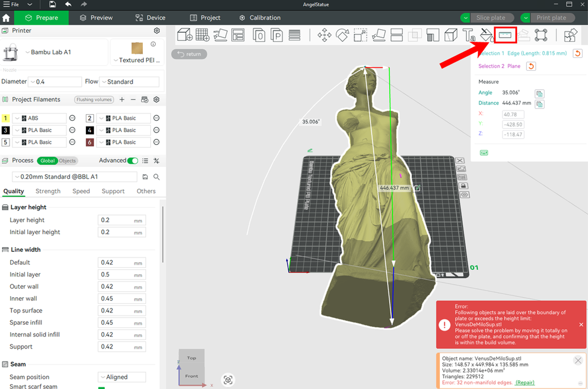The width and height of the screenshot is (588, 389).
Task: Click the Arrange all objects icon
Action: 238,35
